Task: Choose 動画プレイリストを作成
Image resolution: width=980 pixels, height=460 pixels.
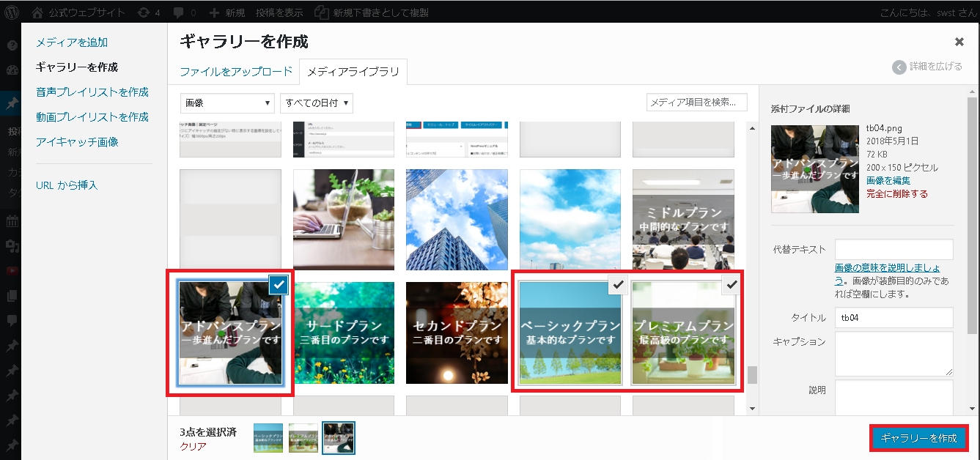Action: click(x=92, y=117)
